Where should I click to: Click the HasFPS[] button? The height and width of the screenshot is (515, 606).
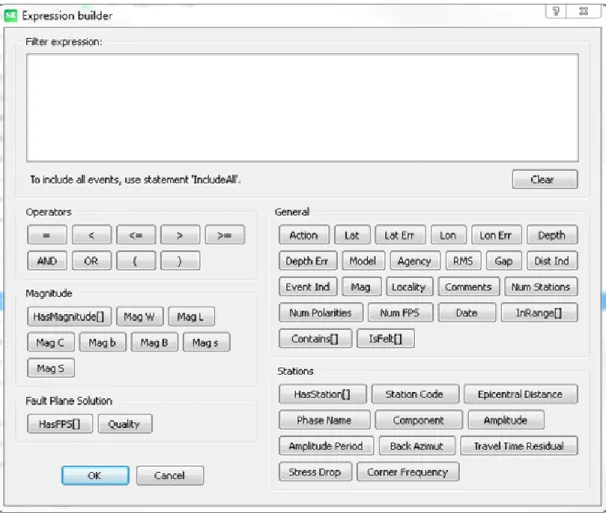60,424
